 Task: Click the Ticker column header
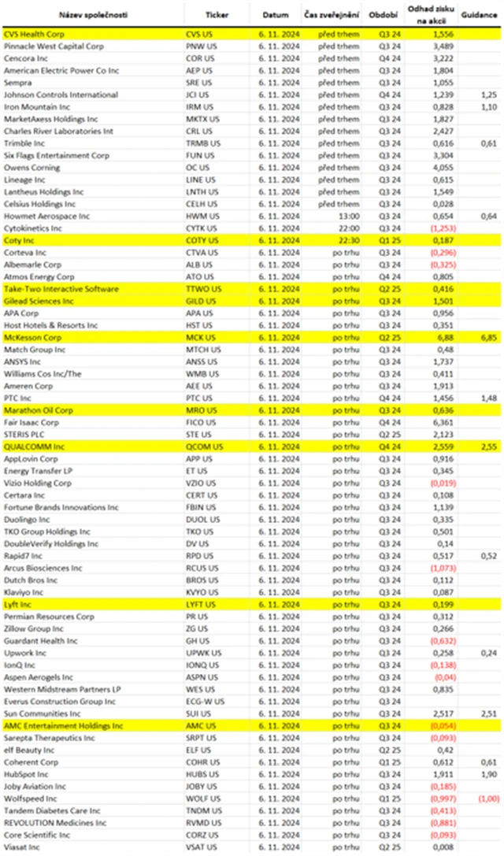(217, 15)
